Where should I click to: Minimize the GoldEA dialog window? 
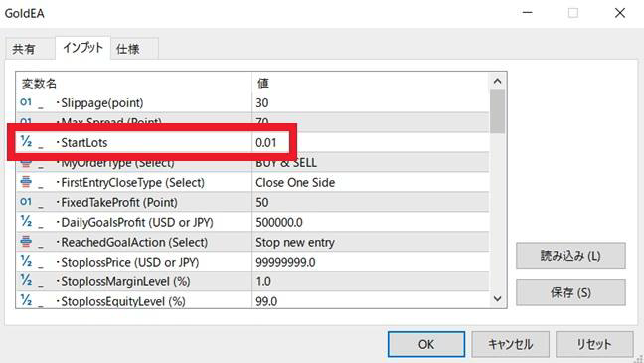click(528, 13)
